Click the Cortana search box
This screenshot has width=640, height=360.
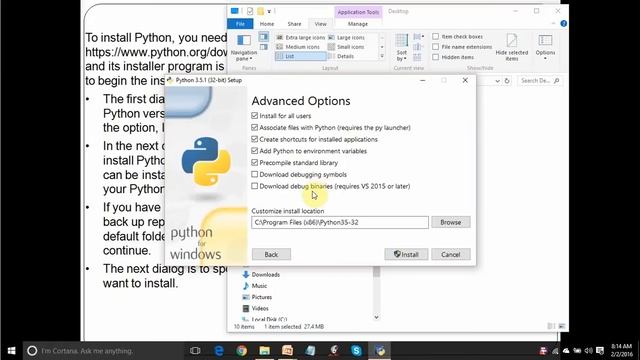(x=103, y=351)
